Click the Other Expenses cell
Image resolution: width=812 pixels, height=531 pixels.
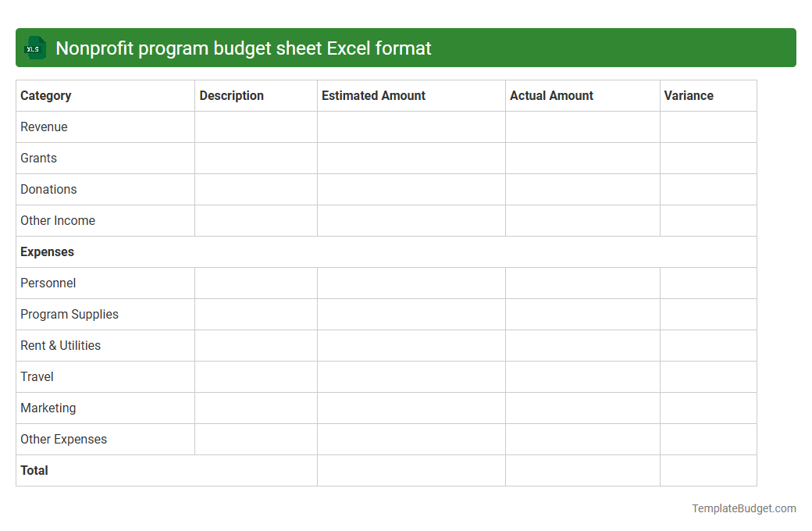pyautogui.click(x=63, y=439)
